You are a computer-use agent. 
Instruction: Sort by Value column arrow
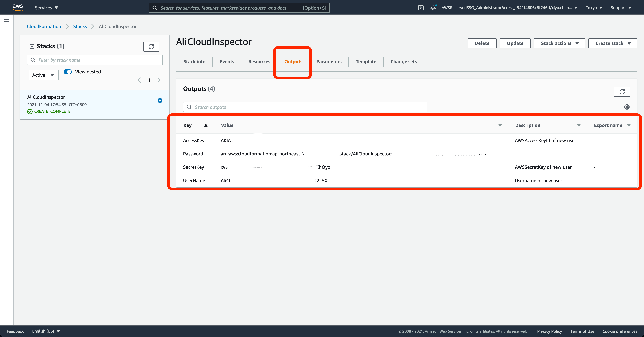pos(500,125)
